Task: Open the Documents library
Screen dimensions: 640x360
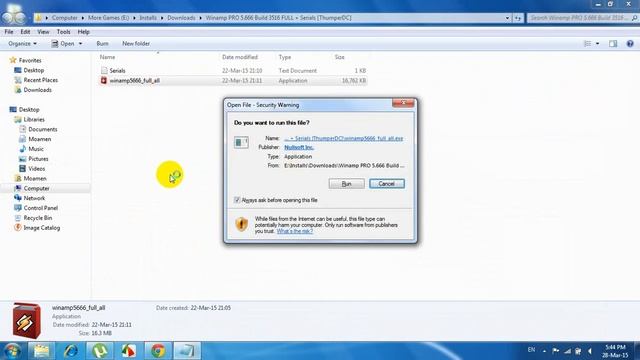Action: (x=42, y=129)
